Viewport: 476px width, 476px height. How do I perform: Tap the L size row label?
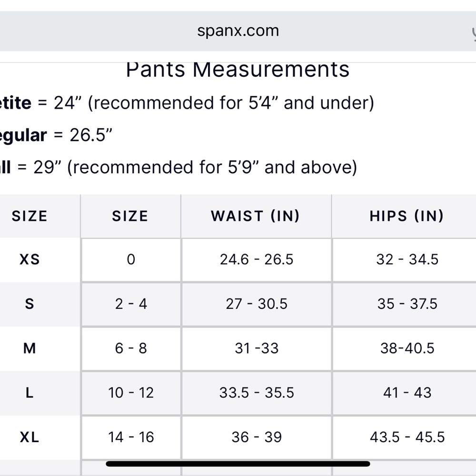tap(30, 393)
